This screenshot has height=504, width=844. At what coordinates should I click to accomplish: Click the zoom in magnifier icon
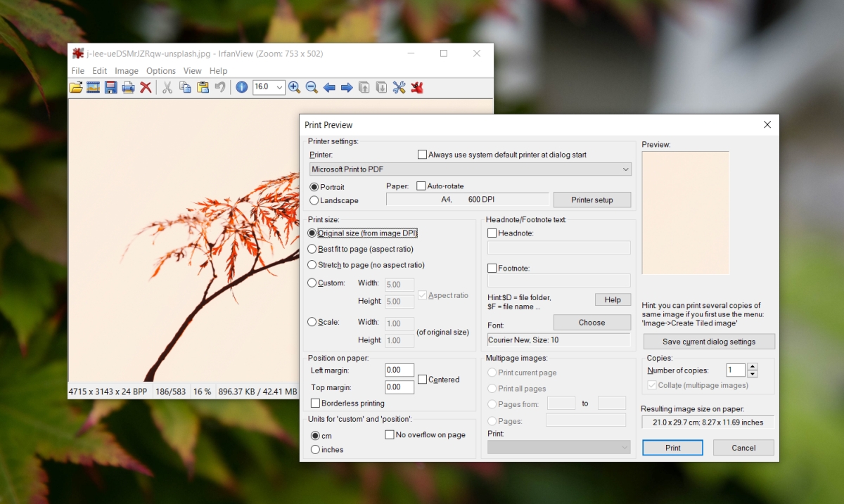(x=295, y=87)
